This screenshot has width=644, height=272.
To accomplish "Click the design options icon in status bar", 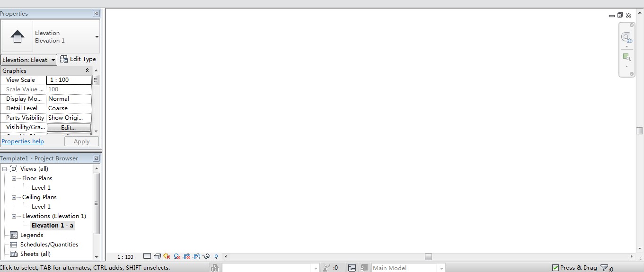I will click(352, 268).
